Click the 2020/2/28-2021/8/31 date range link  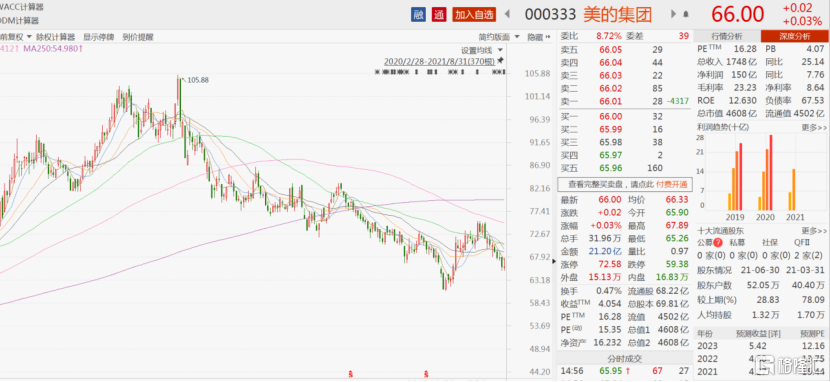point(440,61)
